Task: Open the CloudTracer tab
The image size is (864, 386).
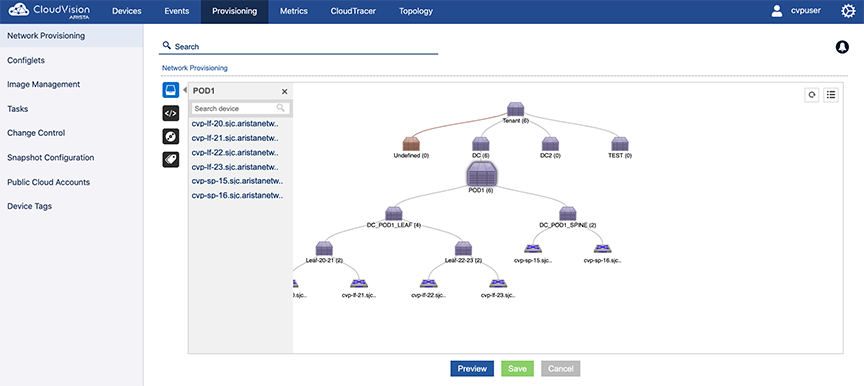Action: (353, 11)
